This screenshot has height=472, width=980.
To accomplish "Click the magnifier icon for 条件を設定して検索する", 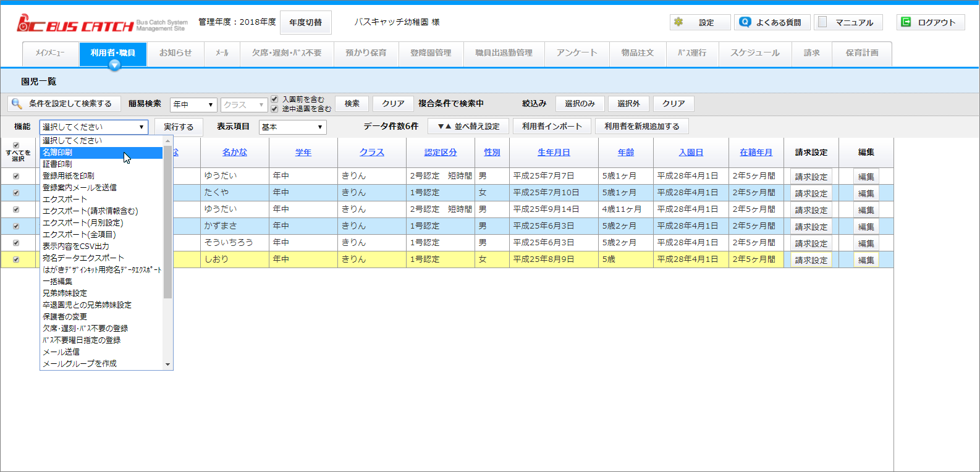I will [17, 103].
